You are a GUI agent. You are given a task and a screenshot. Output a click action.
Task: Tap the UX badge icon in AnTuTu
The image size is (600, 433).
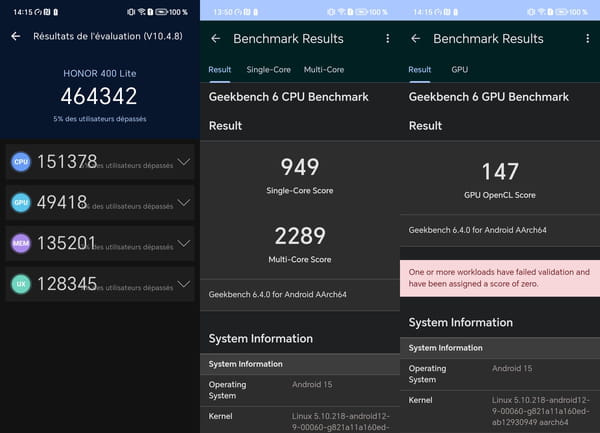pos(21,284)
